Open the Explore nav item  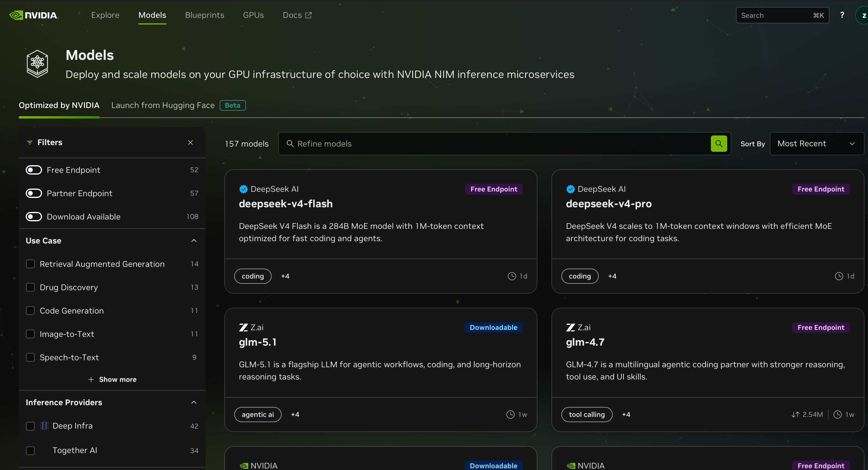(x=105, y=15)
